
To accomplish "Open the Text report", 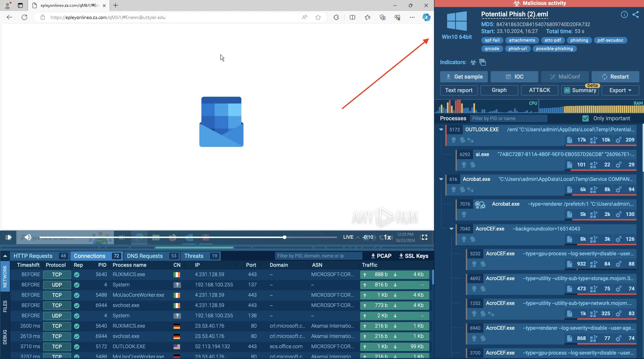I will 459,90.
